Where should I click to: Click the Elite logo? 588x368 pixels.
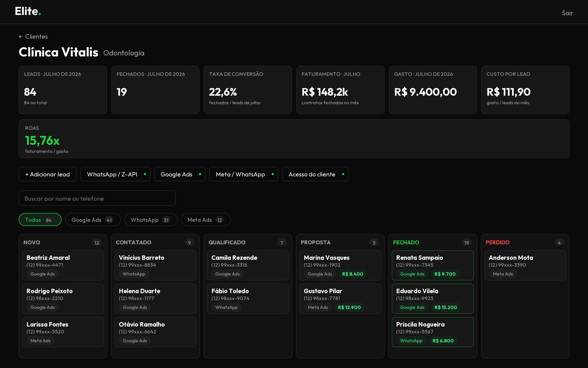[x=28, y=11]
